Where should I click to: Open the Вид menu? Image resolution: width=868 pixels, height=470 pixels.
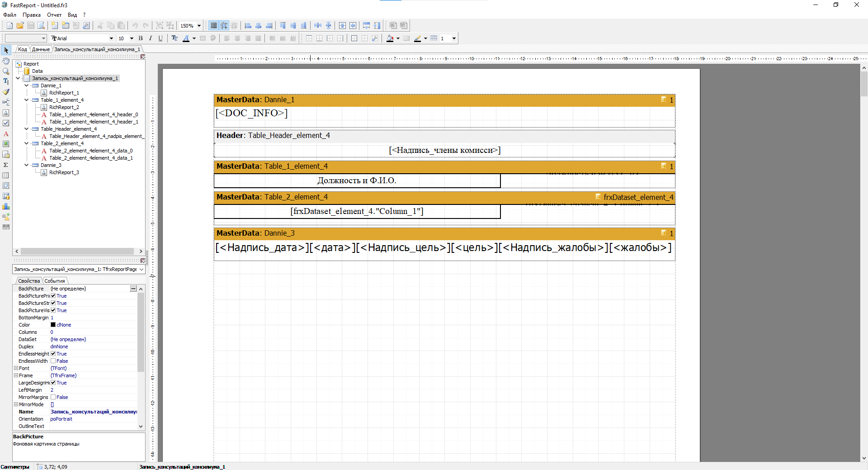72,15
